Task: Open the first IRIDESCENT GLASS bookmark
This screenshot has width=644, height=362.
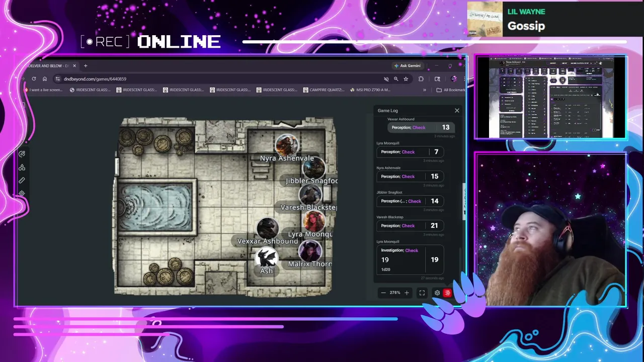Action: 90,90
